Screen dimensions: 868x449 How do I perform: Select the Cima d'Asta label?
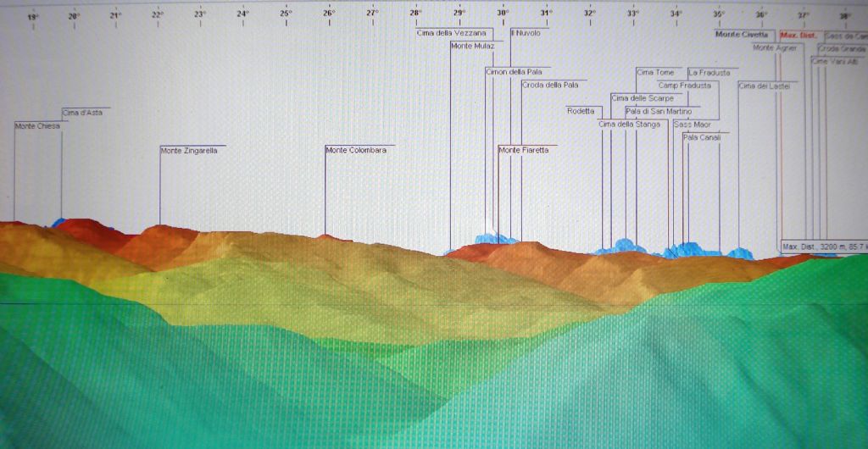[x=82, y=112]
